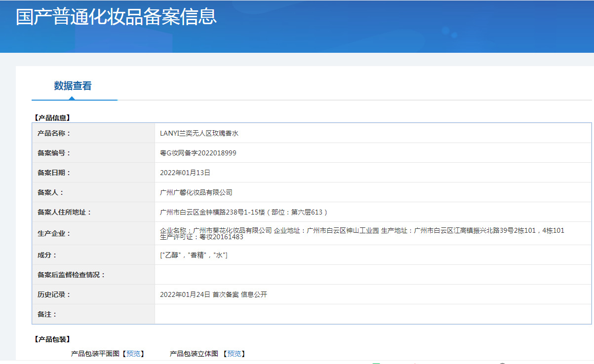Click the 历史记录： row label
This screenshot has width=594, height=364.
(54, 294)
